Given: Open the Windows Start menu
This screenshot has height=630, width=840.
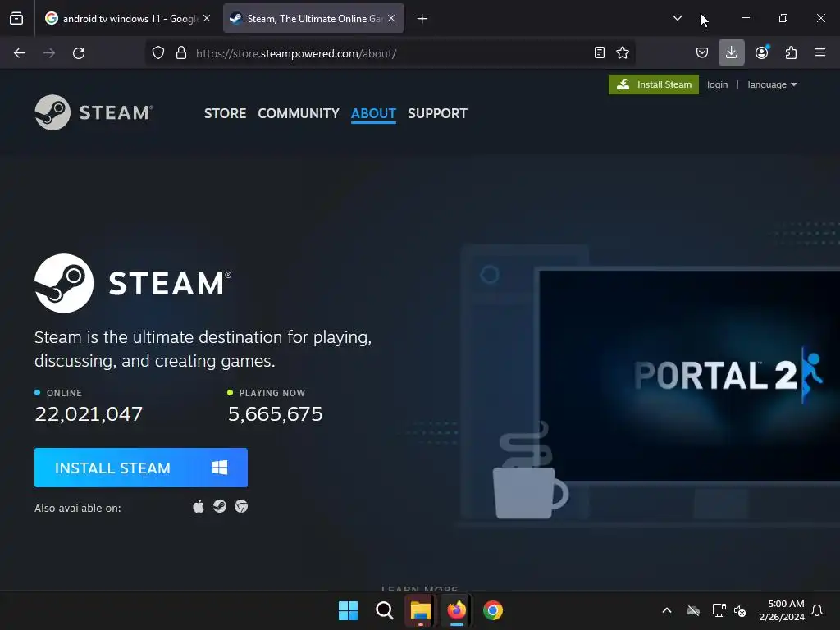Looking at the screenshot, I should click(x=348, y=610).
